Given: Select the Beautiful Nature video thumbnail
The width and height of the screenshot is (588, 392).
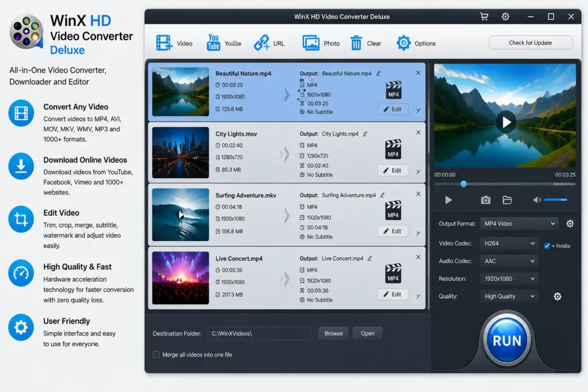Looking at the screenshot, I should coord(180,91).
